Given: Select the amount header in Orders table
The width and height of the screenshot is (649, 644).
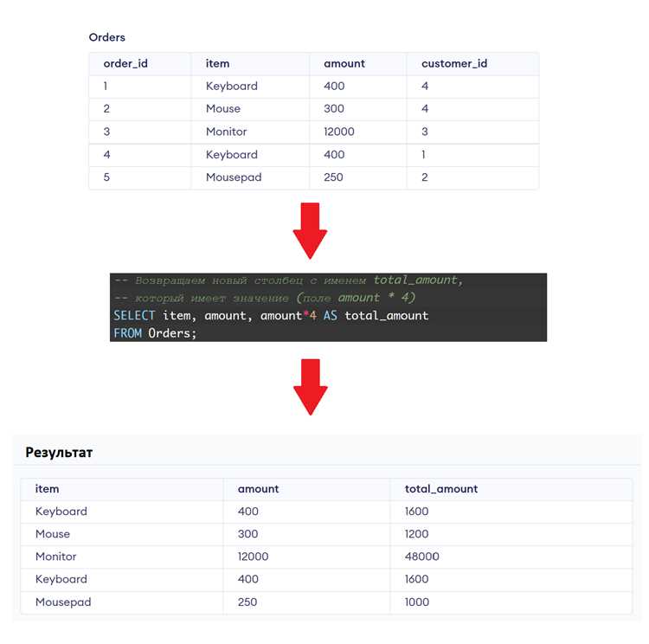Looking at the screenshot, I should (344, 64).
